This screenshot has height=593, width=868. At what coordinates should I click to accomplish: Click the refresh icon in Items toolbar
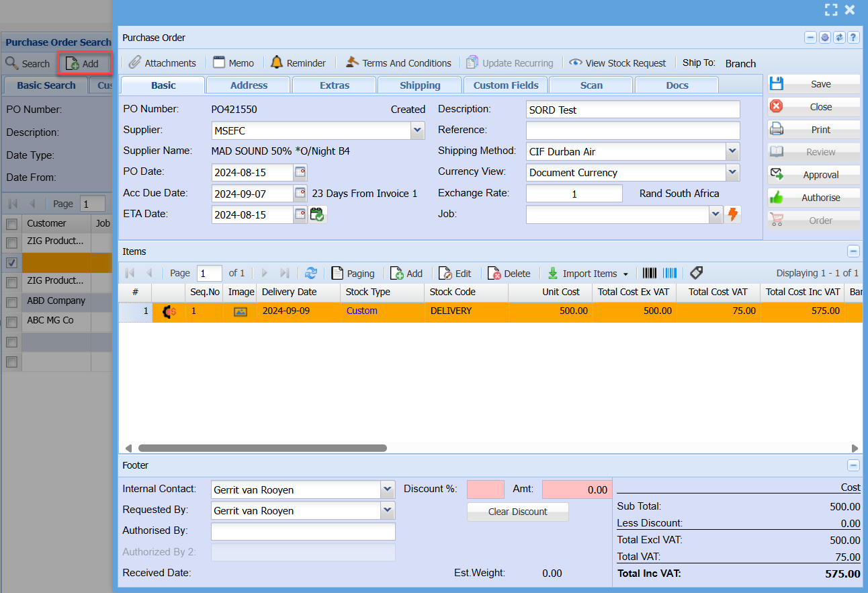(x=311, y=273)
